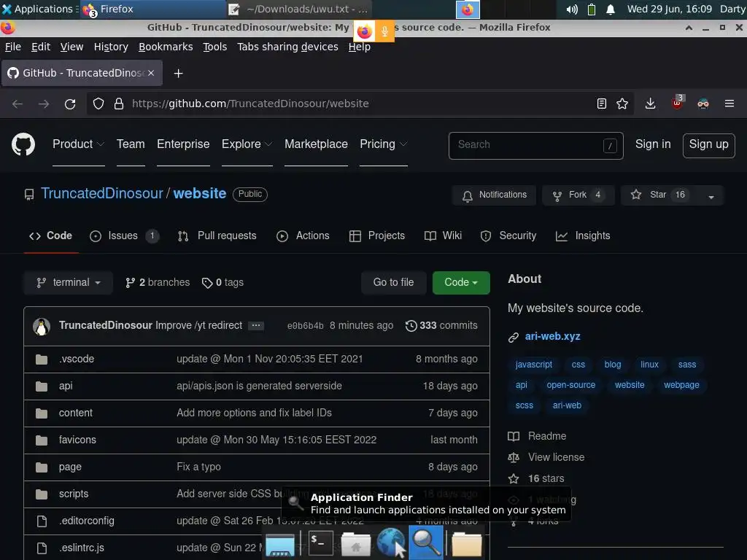Open the Security tab

508,236
